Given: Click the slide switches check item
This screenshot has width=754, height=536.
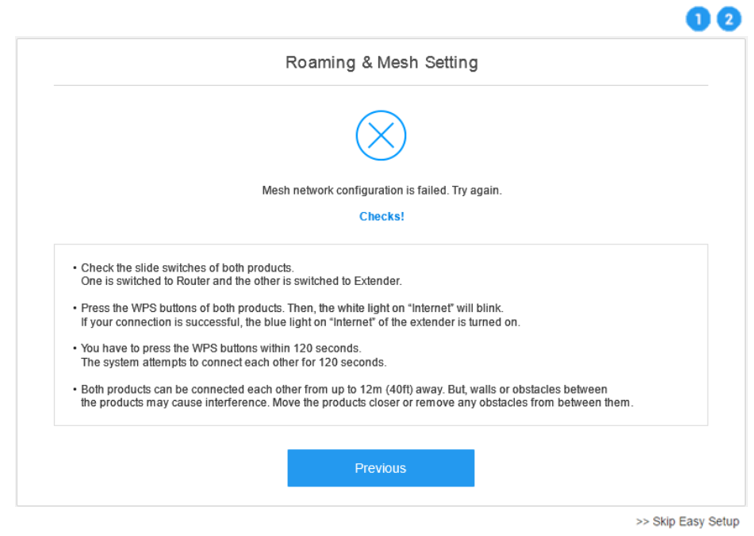Looking at the screenshot, I should (x=187, y=268).
